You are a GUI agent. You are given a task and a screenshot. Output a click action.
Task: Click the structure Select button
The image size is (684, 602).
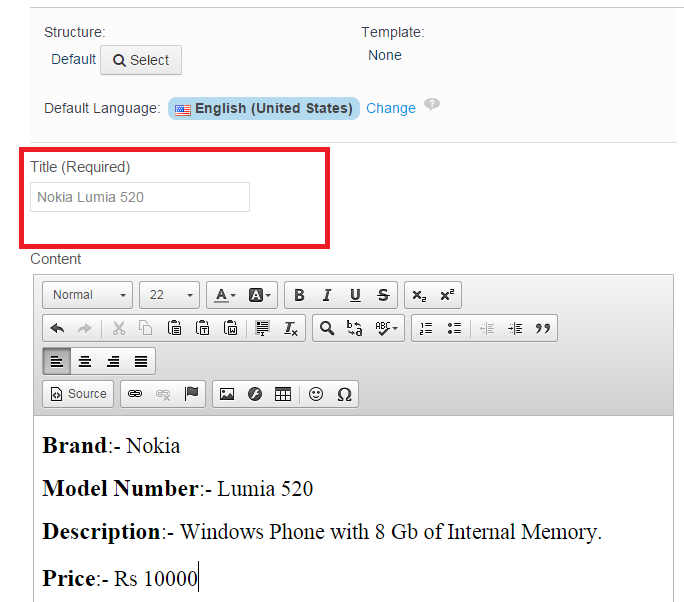coord(141,60)
